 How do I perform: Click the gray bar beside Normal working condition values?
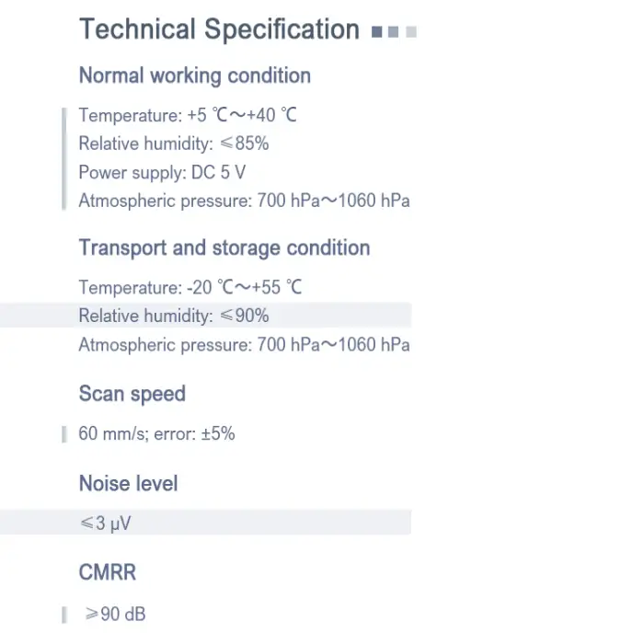[64, 158]
